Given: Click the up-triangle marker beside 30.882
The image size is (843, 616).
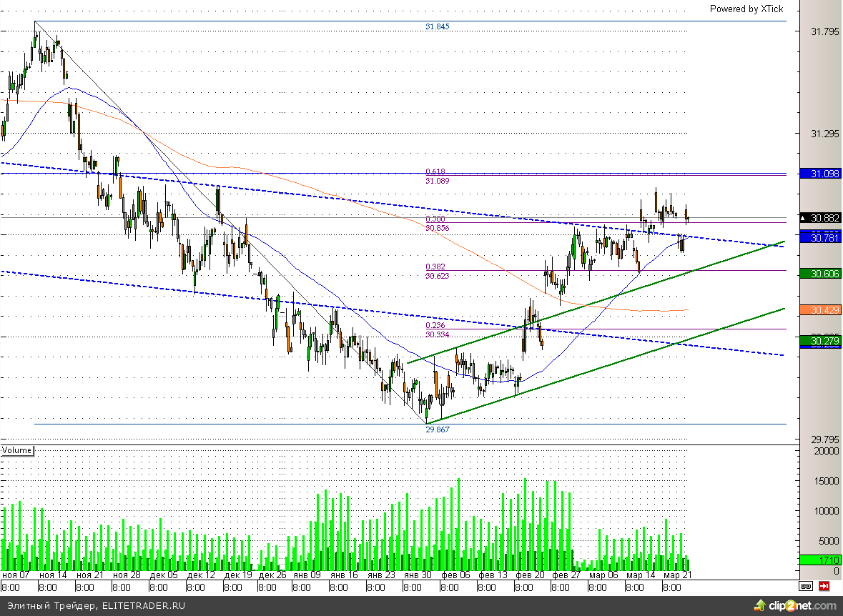Looking at the screenshot, I should point(804,218).
